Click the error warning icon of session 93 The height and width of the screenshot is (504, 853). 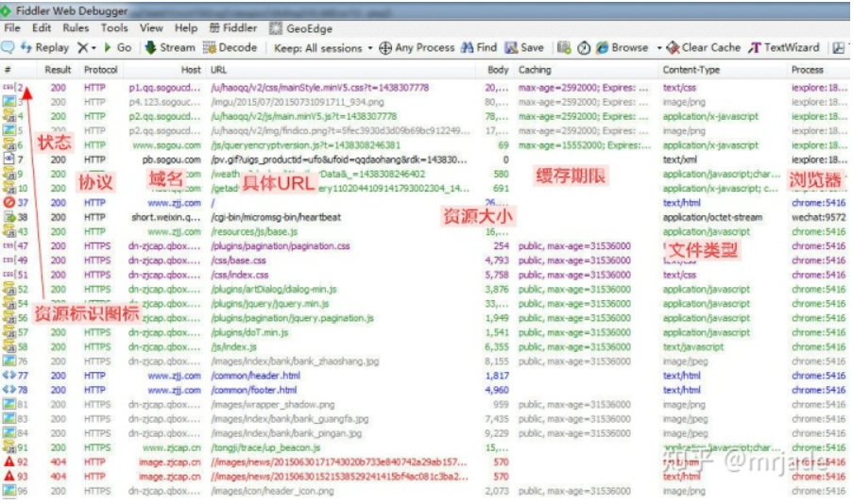9,477
